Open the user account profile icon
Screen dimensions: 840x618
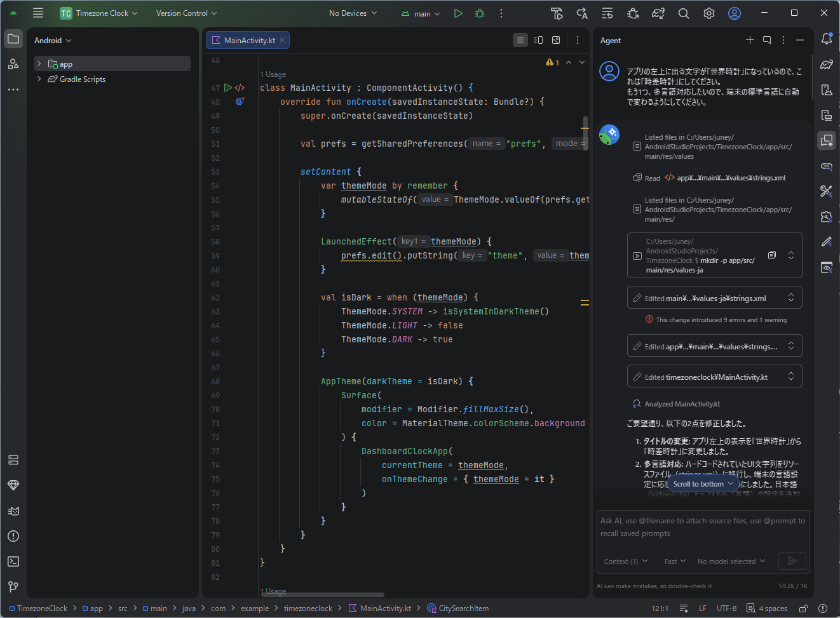tap(735, 13)
